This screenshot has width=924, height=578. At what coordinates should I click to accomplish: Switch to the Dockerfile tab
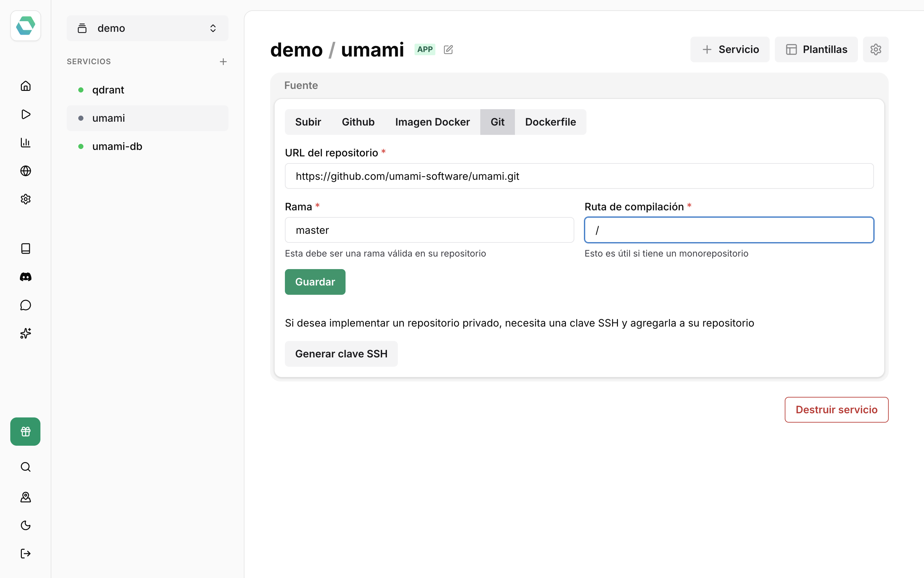point(550,122)
